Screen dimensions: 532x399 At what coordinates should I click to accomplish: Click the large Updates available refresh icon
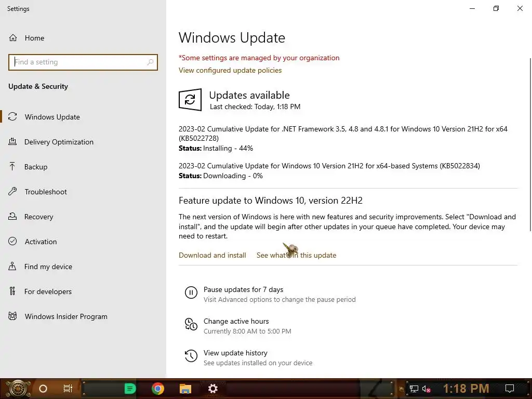pyautogui.click(x=190, y=100)
